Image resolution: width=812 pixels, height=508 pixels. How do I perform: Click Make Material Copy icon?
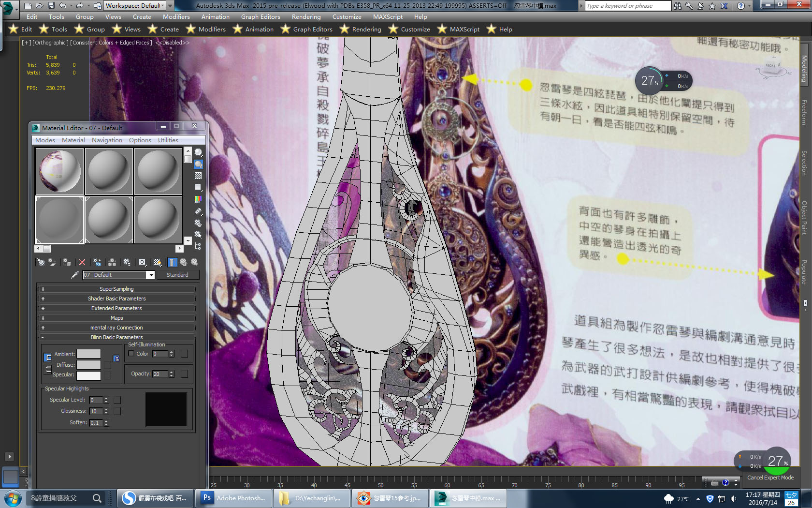click(97, 262)
